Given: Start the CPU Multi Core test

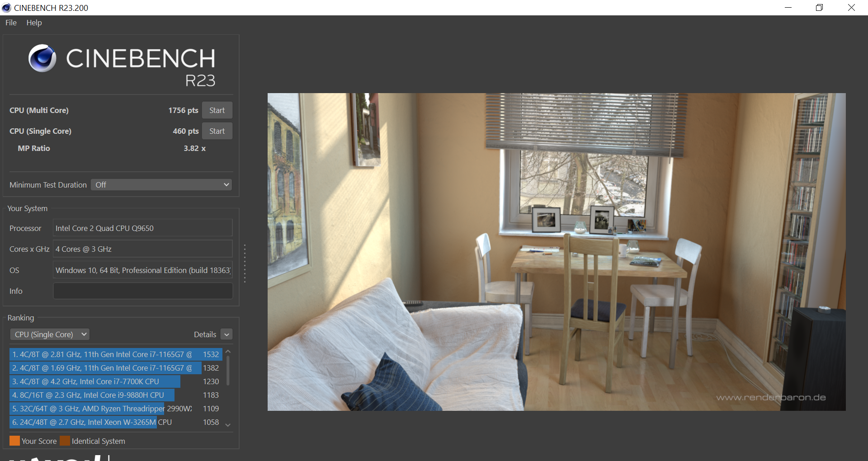Looking at the screenshot, I should 217,110.
